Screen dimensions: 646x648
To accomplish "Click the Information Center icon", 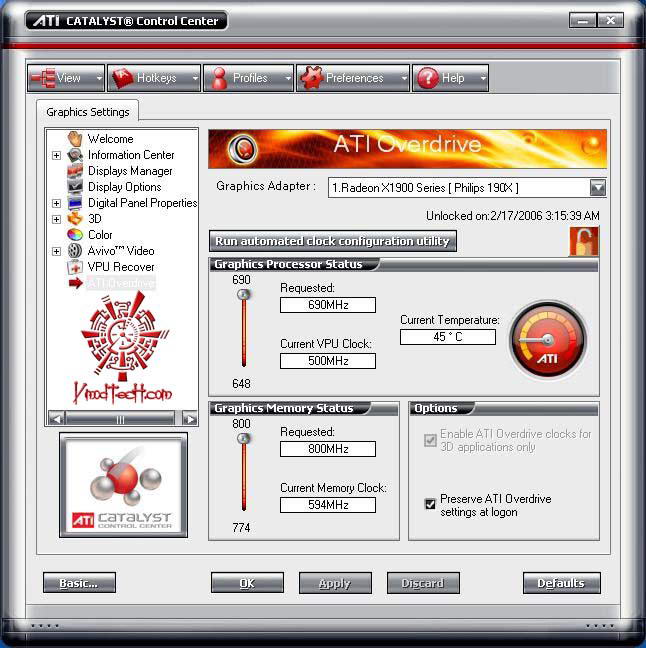I will tap(75, 155).
